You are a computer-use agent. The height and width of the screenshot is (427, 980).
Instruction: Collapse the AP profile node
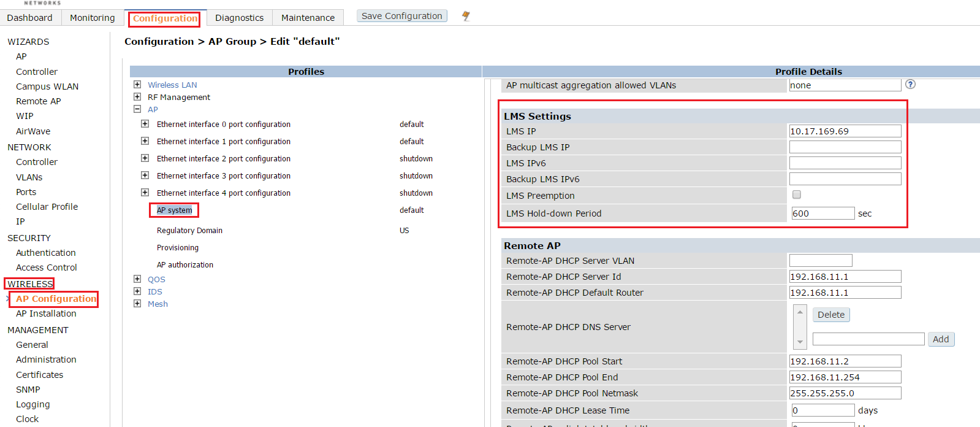[137, 109]
